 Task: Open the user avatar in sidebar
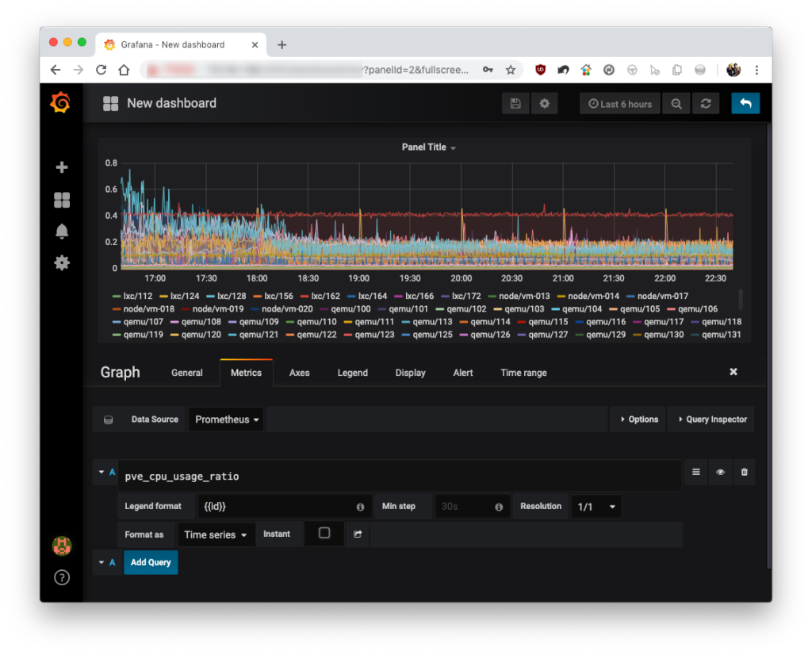pos(62,546)
